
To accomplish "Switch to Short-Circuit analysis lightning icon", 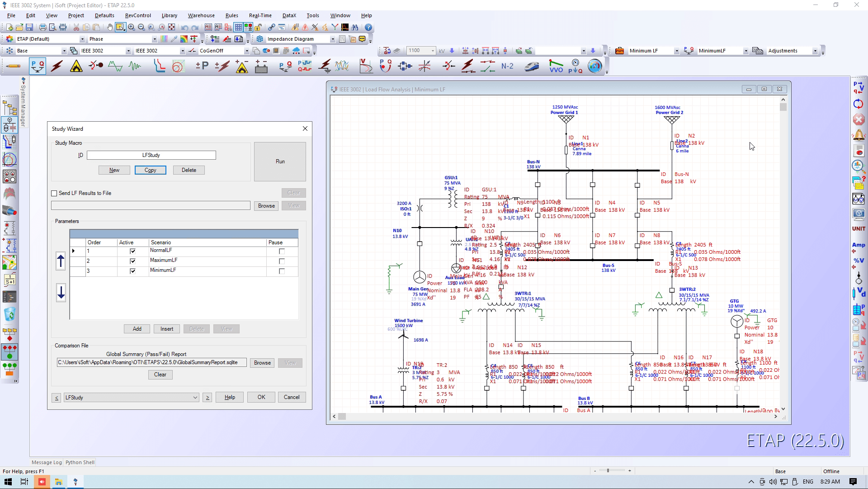I will [x=57, y=66].
